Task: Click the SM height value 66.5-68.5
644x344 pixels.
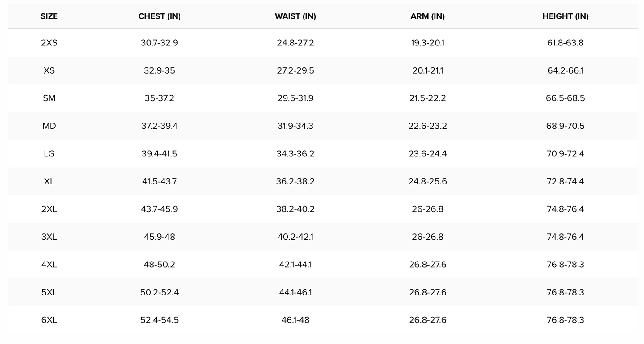Action: click(x=566, y=98)
